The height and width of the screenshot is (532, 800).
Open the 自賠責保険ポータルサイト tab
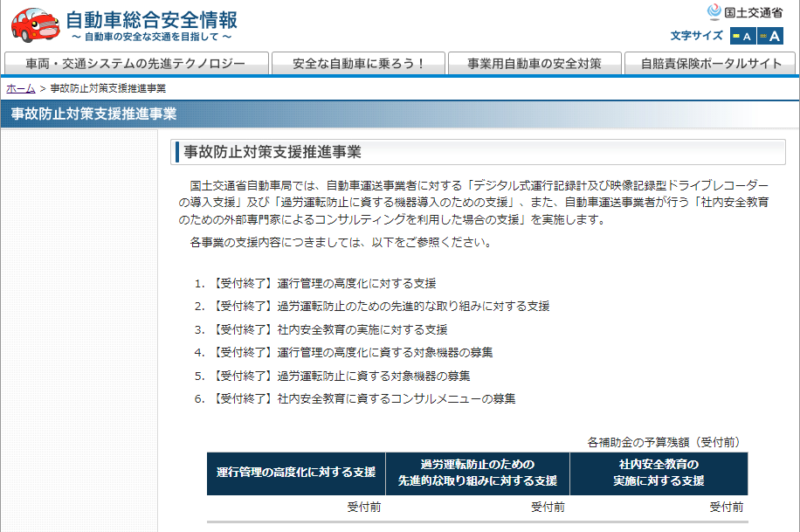coord(711,64)
